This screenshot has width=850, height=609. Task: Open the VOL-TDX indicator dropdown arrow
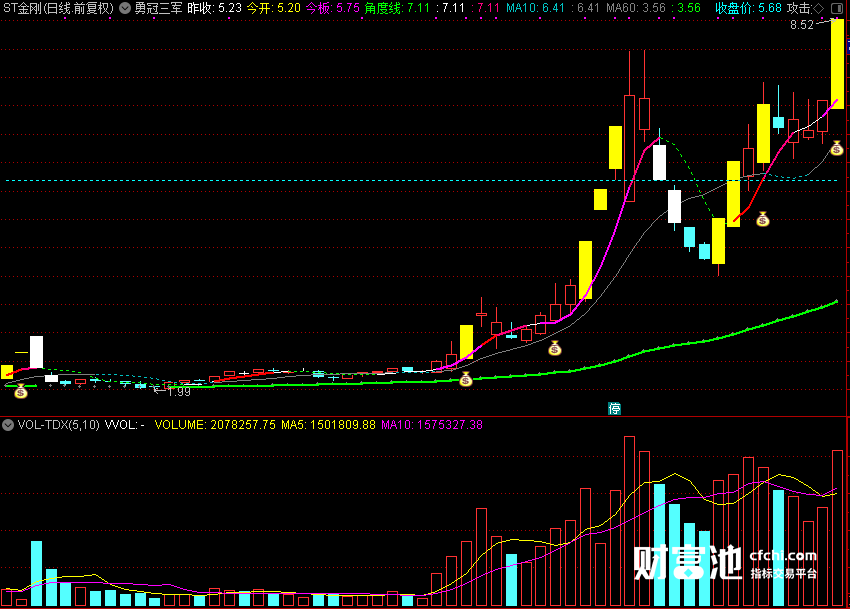pyautogui.click(x=8, y=425)
